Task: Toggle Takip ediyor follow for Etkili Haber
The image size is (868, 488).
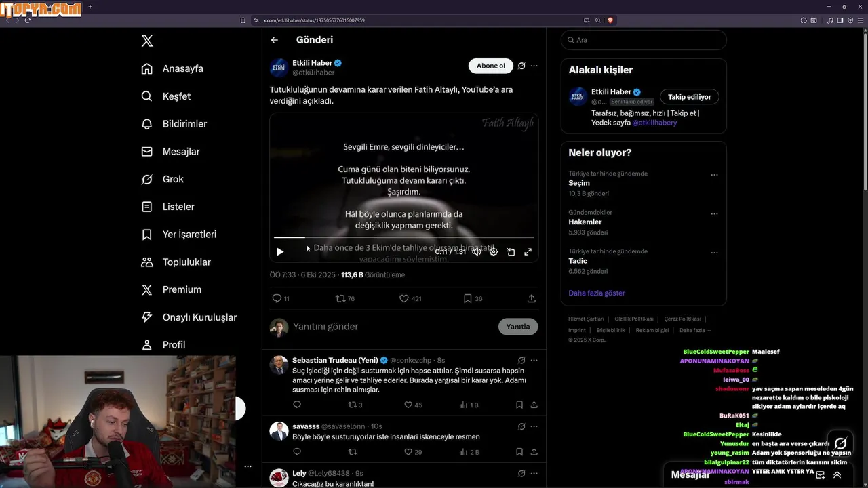Action: click(x=689, y=97)
